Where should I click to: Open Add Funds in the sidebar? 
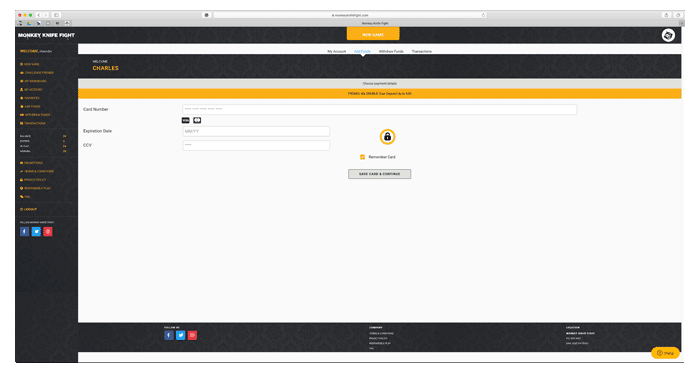[x=30, y=107]
